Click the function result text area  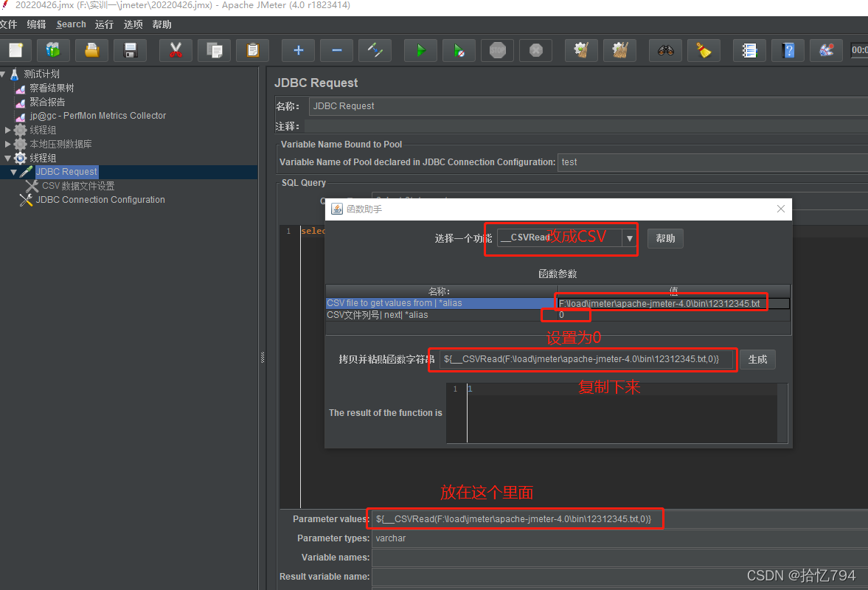622,413
